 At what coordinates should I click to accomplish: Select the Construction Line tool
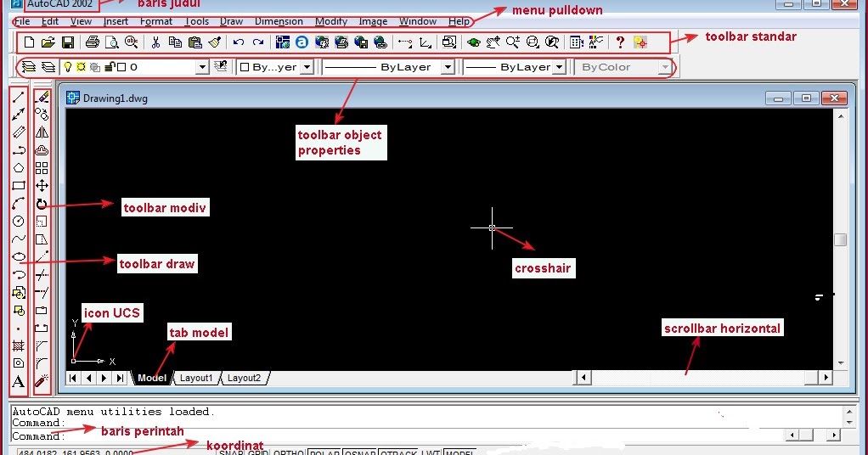(x=19, y=115)
